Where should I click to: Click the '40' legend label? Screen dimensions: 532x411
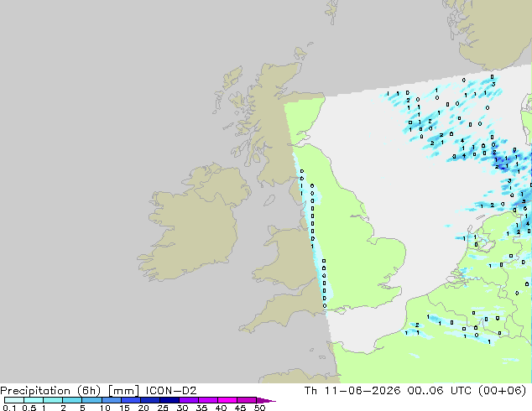pyautogui.click(x=221, y=408)
